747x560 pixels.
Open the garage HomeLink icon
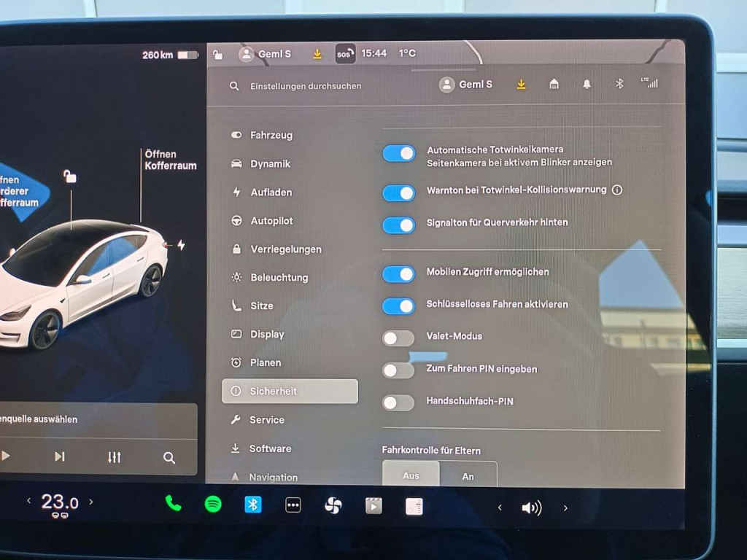[x=554, y=85]
